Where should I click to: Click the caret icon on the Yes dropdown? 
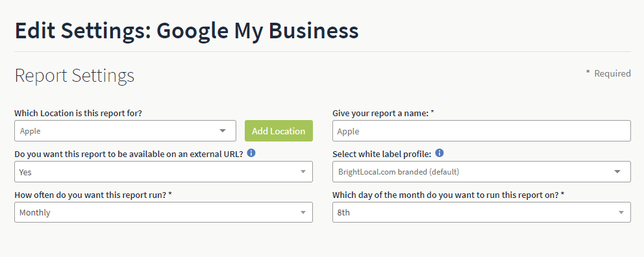pos(303,171)
